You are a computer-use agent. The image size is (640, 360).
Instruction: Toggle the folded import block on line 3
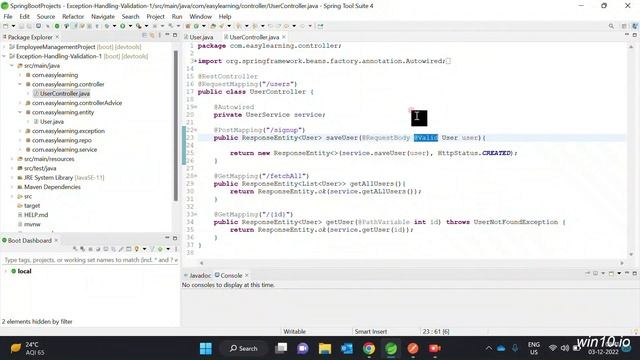pyautogui.click(x=195, y=61)
